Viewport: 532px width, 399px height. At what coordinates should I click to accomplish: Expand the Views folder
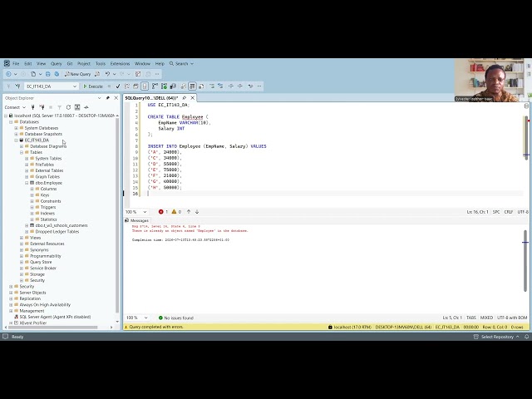(22, 238)
